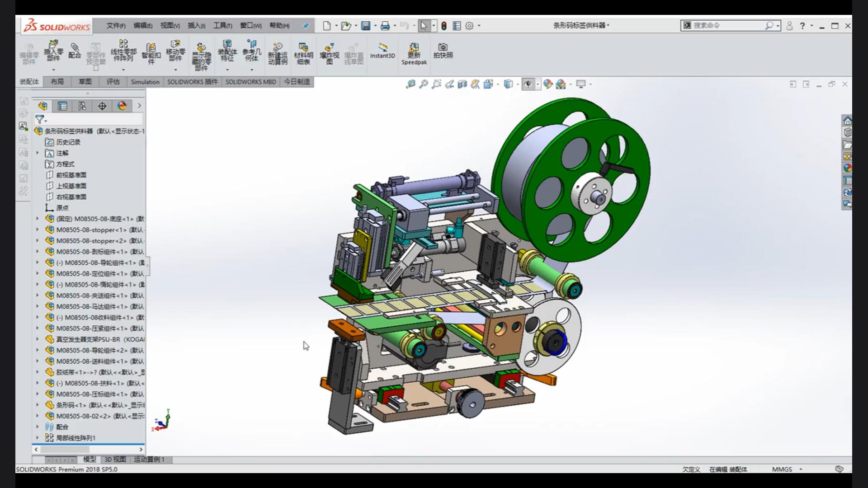The height and width of the screenshot is (488, 868).
Task: Click Reference Geometry (参考几何体) icon
Action: tap(252, 51)
